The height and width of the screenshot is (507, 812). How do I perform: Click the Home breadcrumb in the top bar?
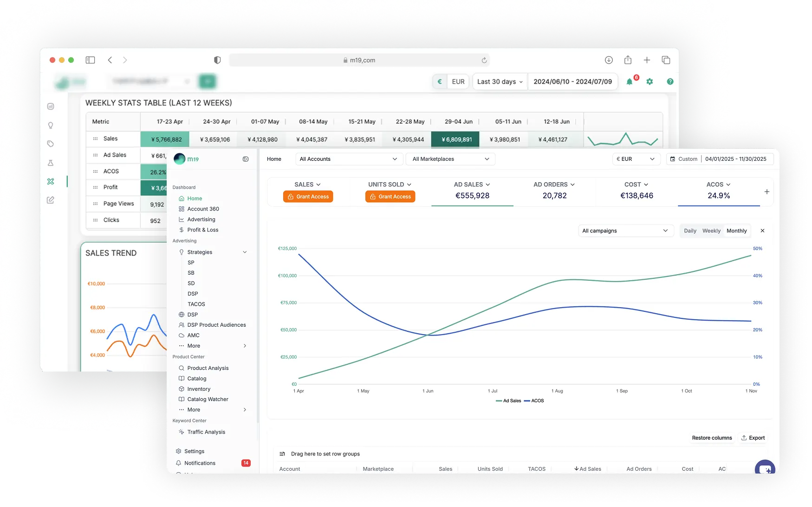coord(274,159)
